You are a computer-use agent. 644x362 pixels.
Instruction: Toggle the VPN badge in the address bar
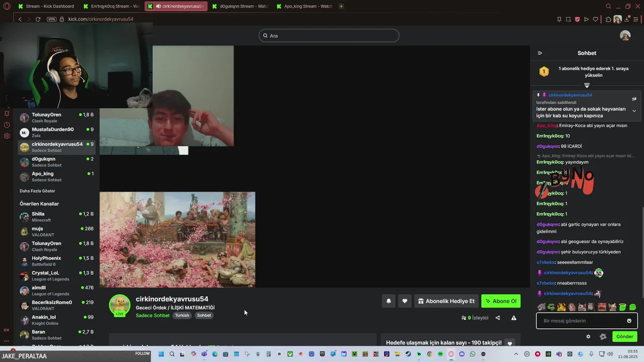51,19
